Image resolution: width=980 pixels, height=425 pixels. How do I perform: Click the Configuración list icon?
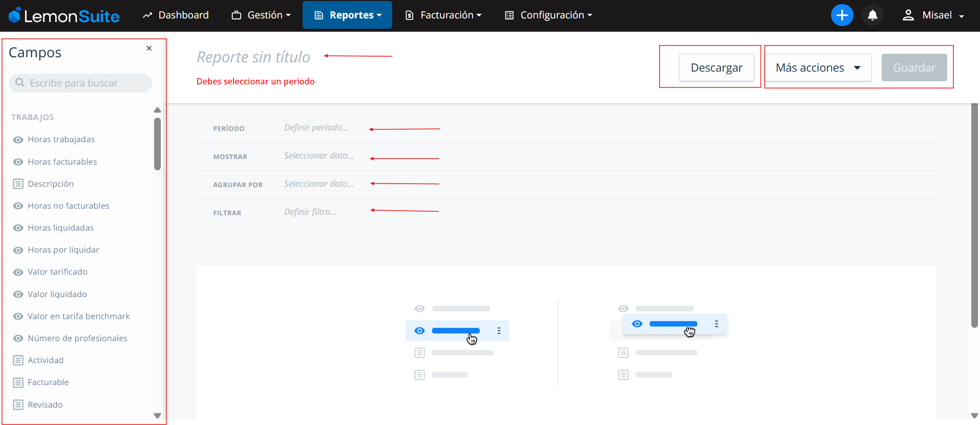pos(509,15)
